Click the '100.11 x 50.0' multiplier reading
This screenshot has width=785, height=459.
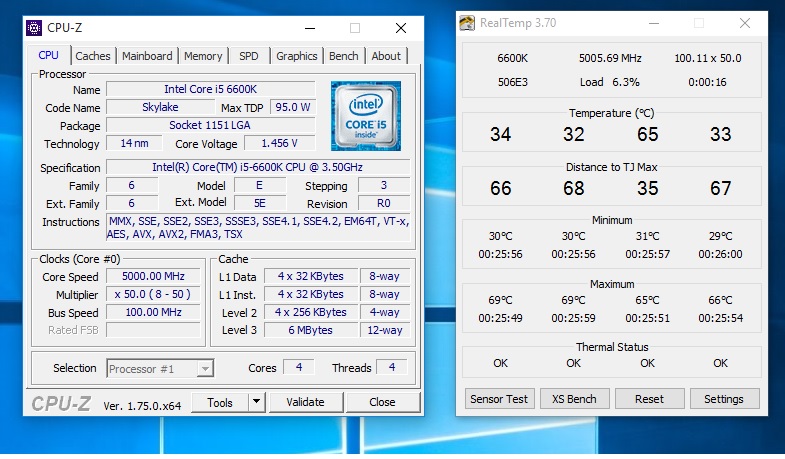pyautogui.click(x=708, y=58)
